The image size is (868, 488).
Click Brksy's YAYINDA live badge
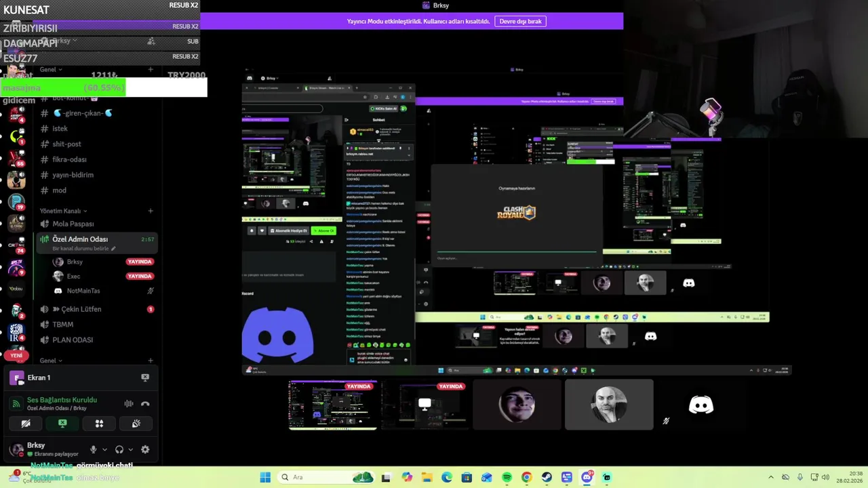(140, 262)
